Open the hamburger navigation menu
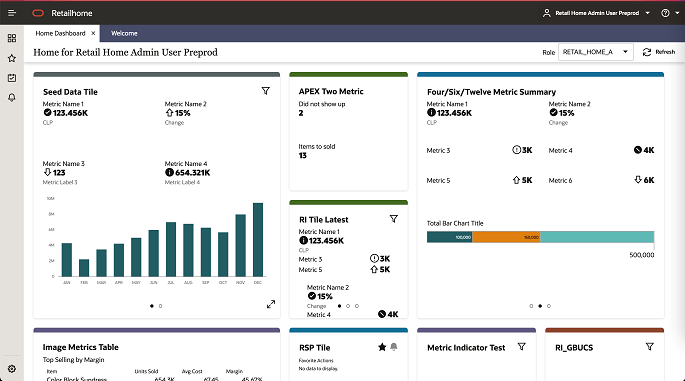The height and width of the screenshot is (381, 685). tap(12, 13)
